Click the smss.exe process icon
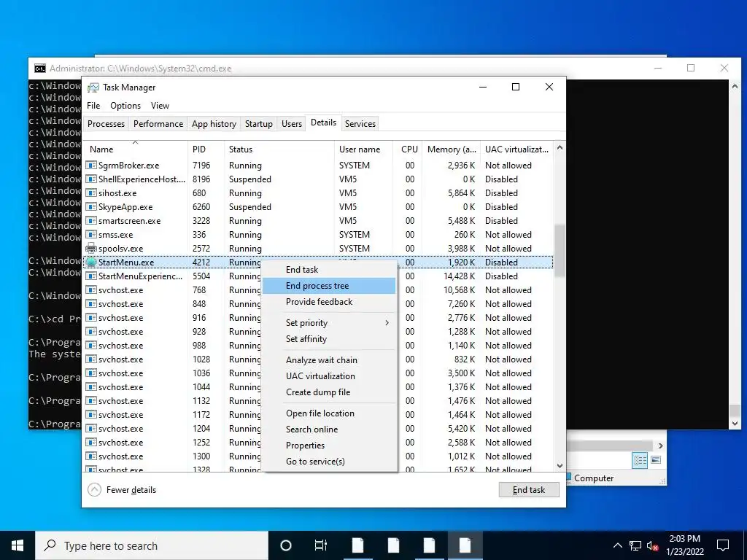This screenshot has height=560, width=747. coord(91,235)
